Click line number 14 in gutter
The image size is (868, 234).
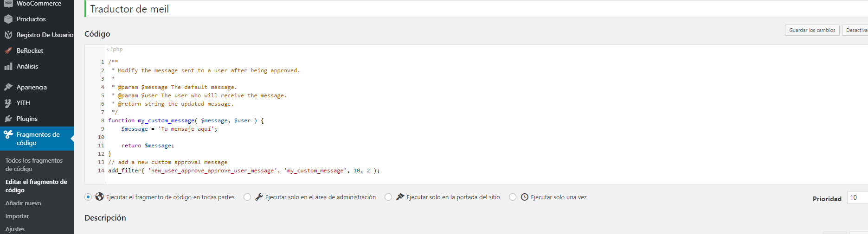[x=101, y=171]
